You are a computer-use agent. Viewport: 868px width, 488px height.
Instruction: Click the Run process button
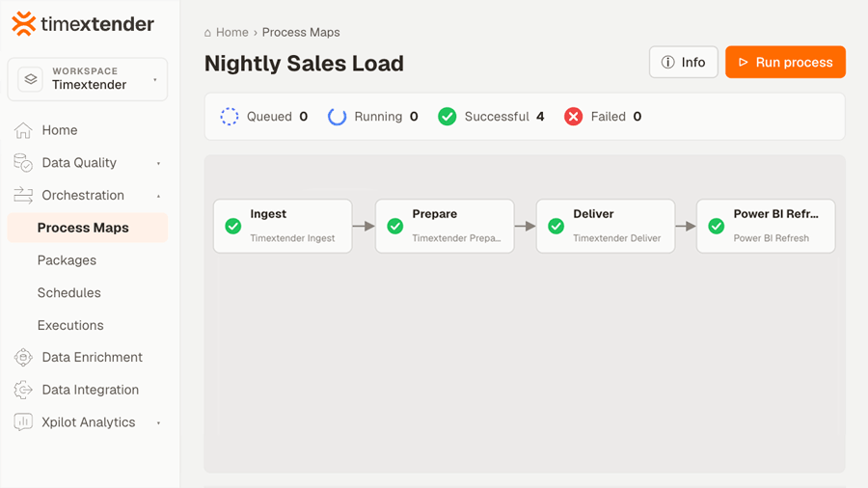785,62
